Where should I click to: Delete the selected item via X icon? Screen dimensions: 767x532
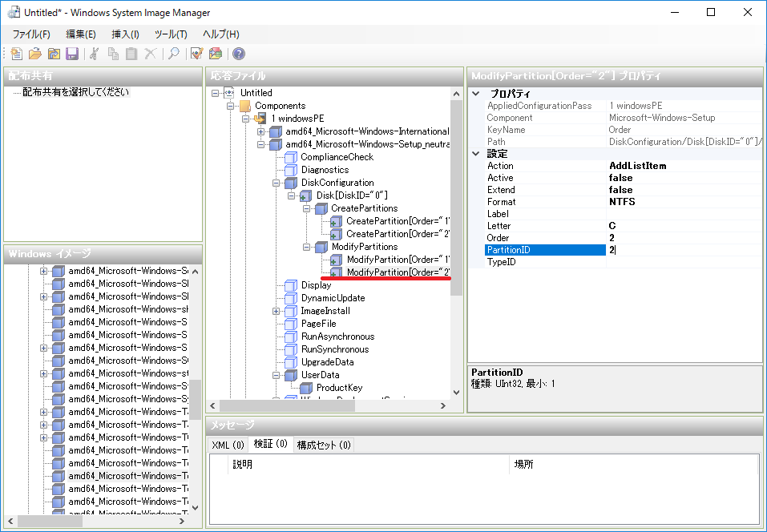[x=150, y=54]
